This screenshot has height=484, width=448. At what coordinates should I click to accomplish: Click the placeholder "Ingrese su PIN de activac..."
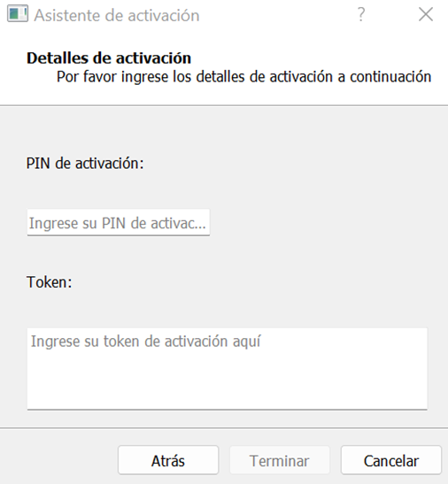(118, 223)
